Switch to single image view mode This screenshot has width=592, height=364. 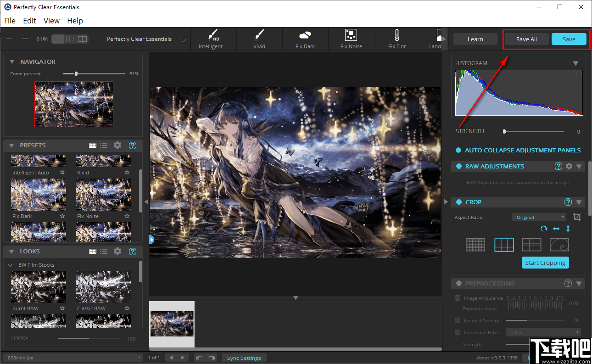[57, 39]
